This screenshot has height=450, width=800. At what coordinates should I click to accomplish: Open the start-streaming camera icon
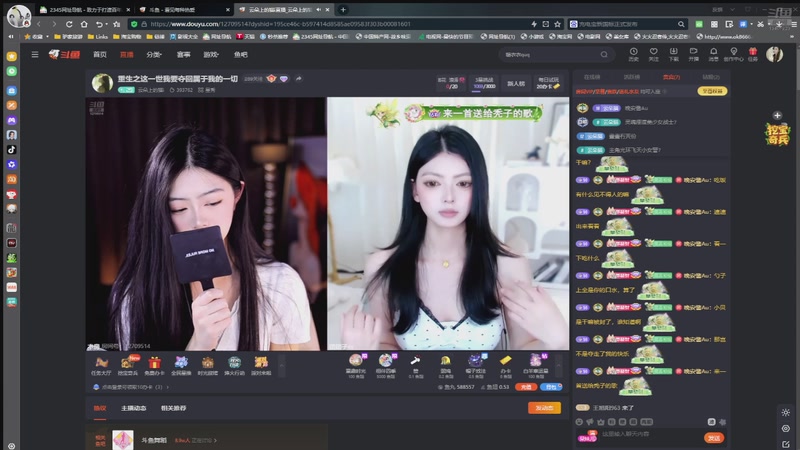pos(693,54)
